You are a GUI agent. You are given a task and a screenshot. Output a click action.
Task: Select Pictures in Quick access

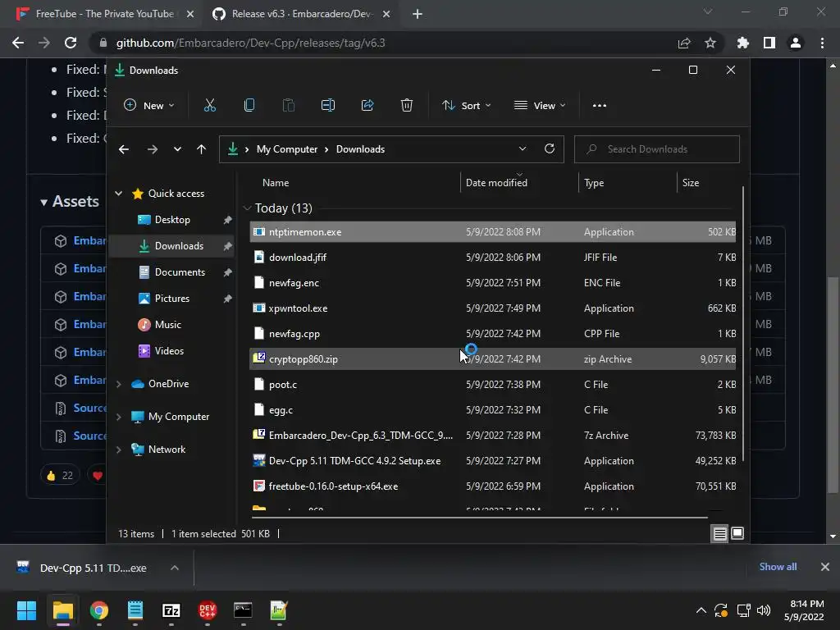172,299
